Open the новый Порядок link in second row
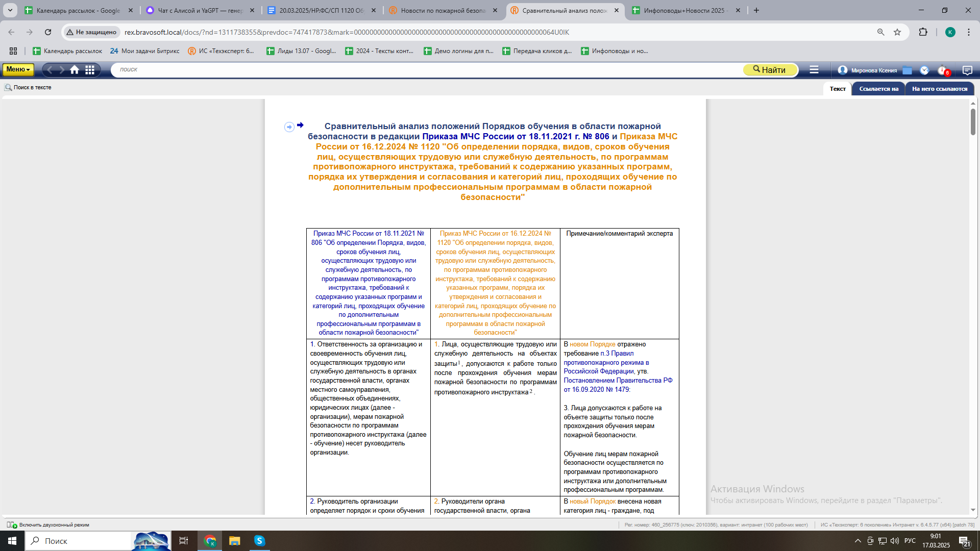 [x=592, y=502]
